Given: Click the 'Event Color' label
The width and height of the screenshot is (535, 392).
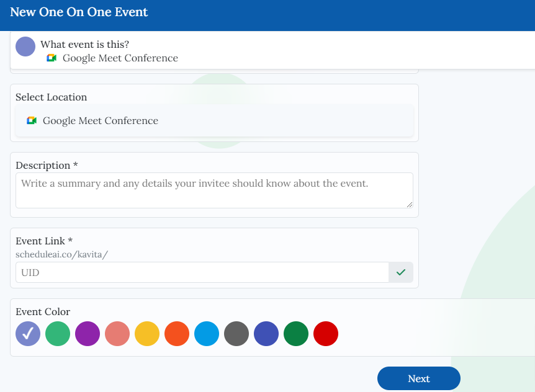Looking at the screenshot, I should pyautogui.click(x=43, y=311).
